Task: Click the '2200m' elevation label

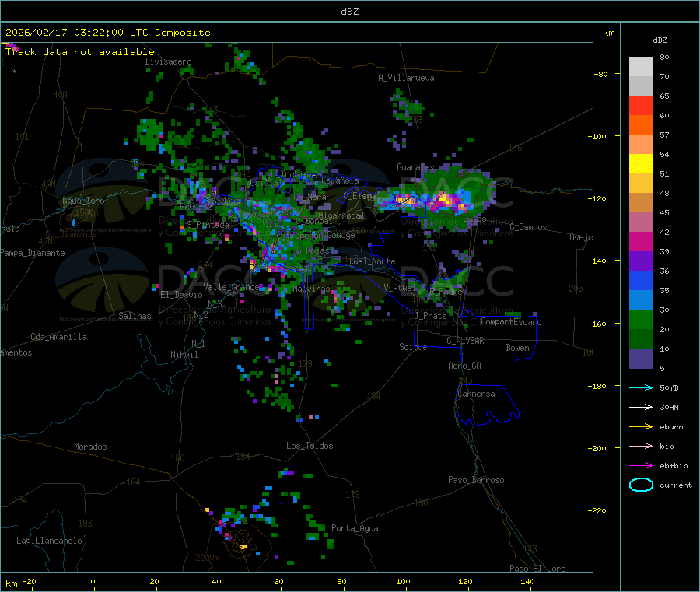Action: click(x=207, y=558)
